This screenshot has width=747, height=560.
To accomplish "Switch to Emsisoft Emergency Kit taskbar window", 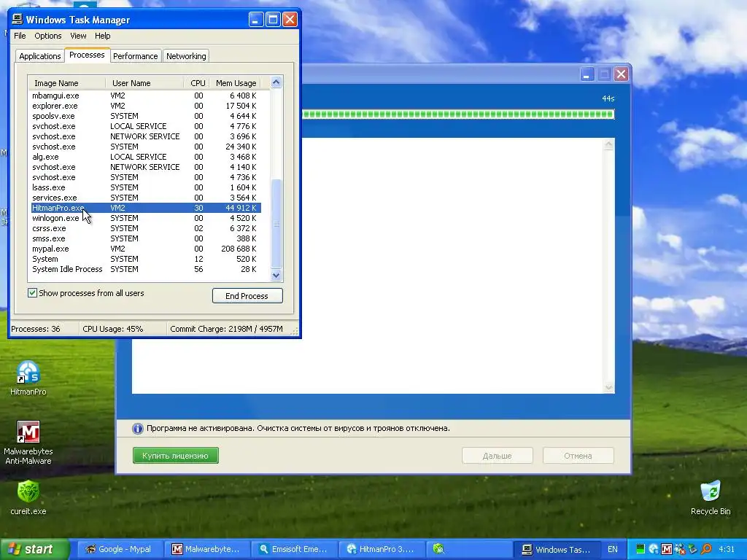I will tap(294, 549).
